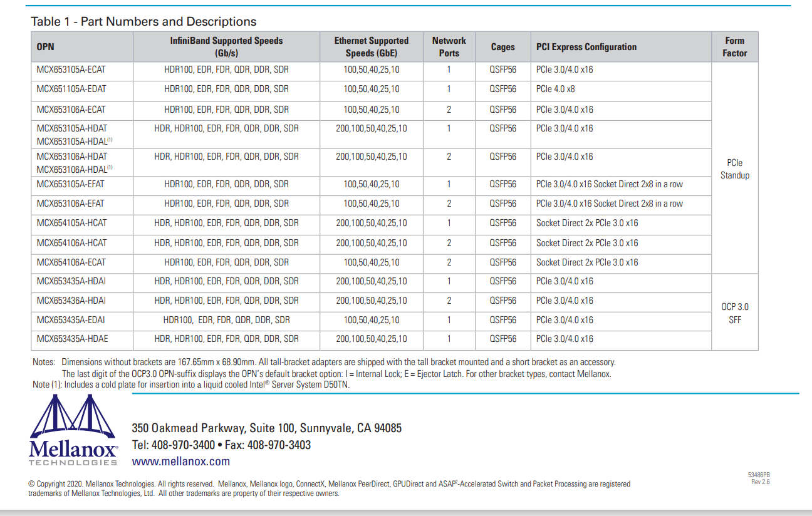The height and width of the screenshot is (516, 812).
Task: Select the MCX651105A-EDAT part number cell
Action: click(71, 90)
